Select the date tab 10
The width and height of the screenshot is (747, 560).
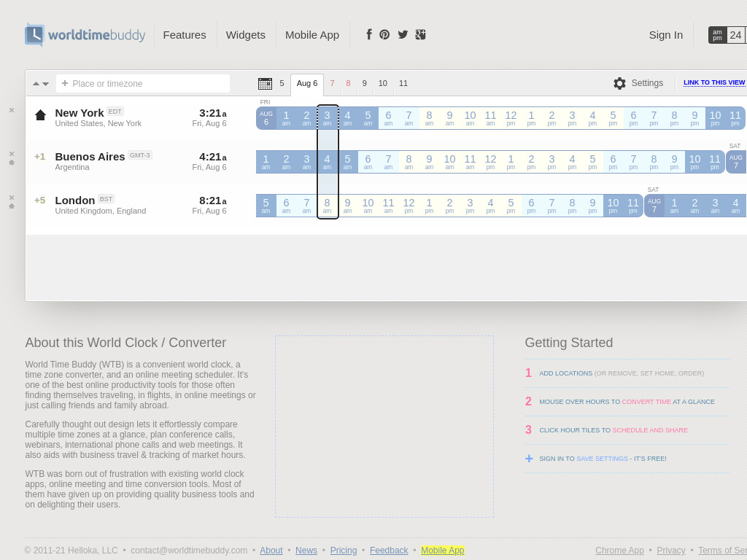coord(383,83)
